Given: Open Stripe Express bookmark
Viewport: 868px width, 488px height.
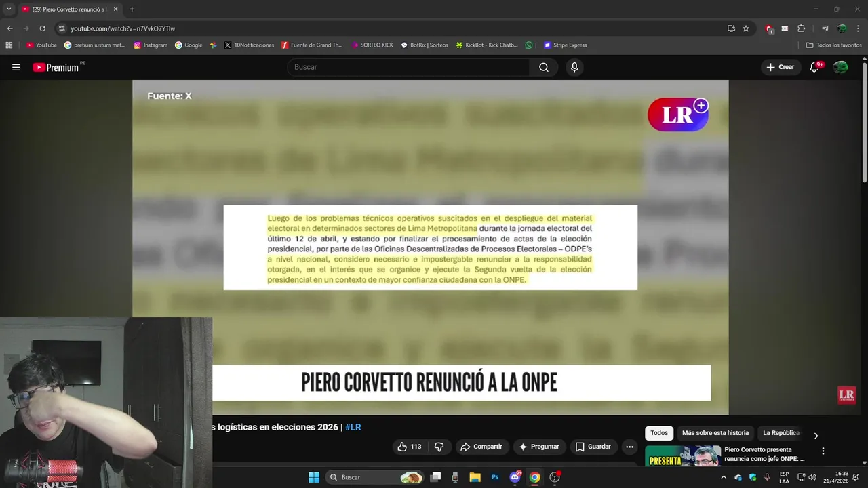Looking at the screenshot, I should 566,45.
